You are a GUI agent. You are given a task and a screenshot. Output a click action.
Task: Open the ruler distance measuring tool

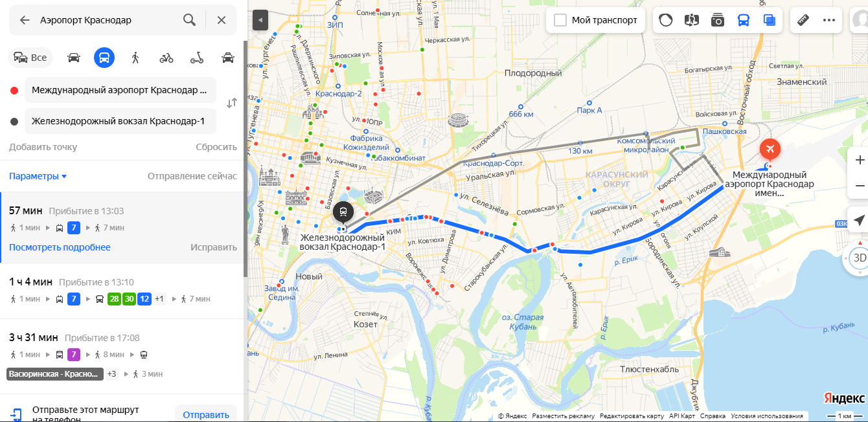coord(803,20)
